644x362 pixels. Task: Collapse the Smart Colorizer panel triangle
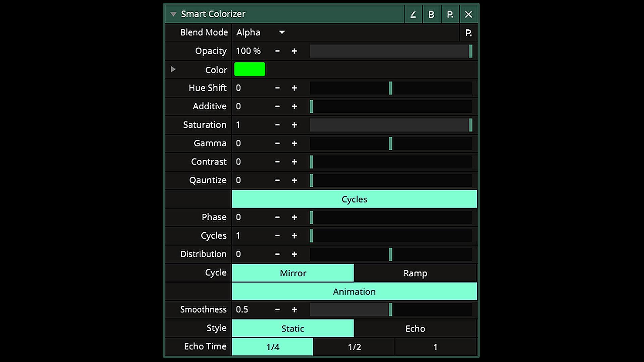click(x=173, y=14)
